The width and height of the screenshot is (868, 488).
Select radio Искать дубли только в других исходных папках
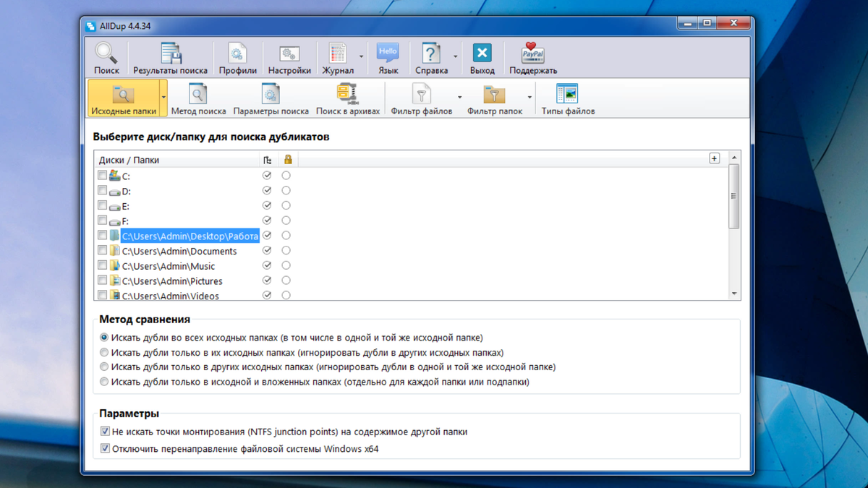[105, 367]
